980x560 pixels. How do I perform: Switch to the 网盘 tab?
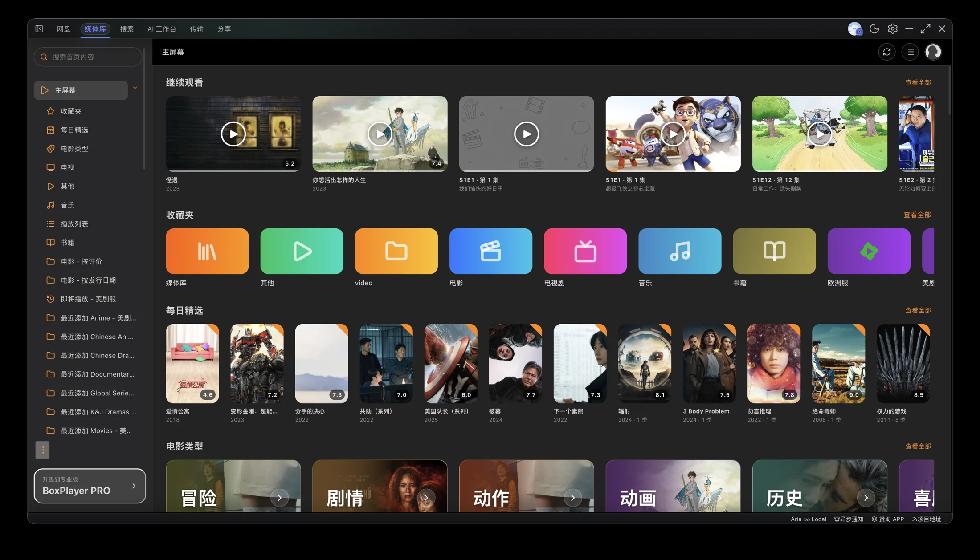coord(64,29)
